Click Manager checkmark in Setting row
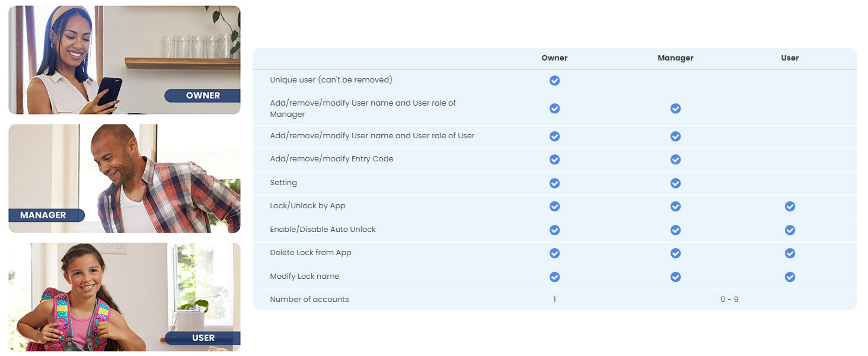This screenshot has width=868, height=356. (675, 183)
